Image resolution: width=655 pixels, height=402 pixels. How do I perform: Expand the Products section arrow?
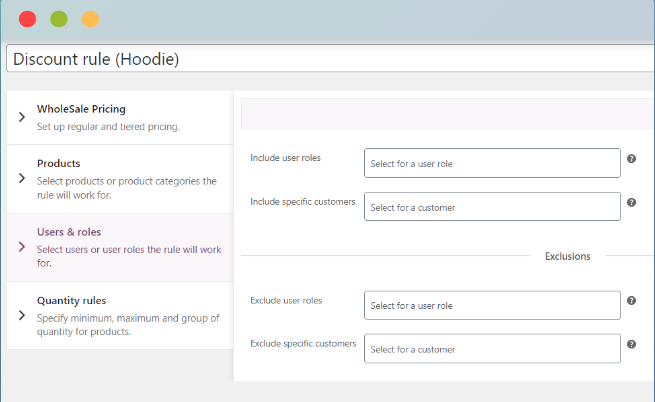pyautogui.click(x=22, y=178)
